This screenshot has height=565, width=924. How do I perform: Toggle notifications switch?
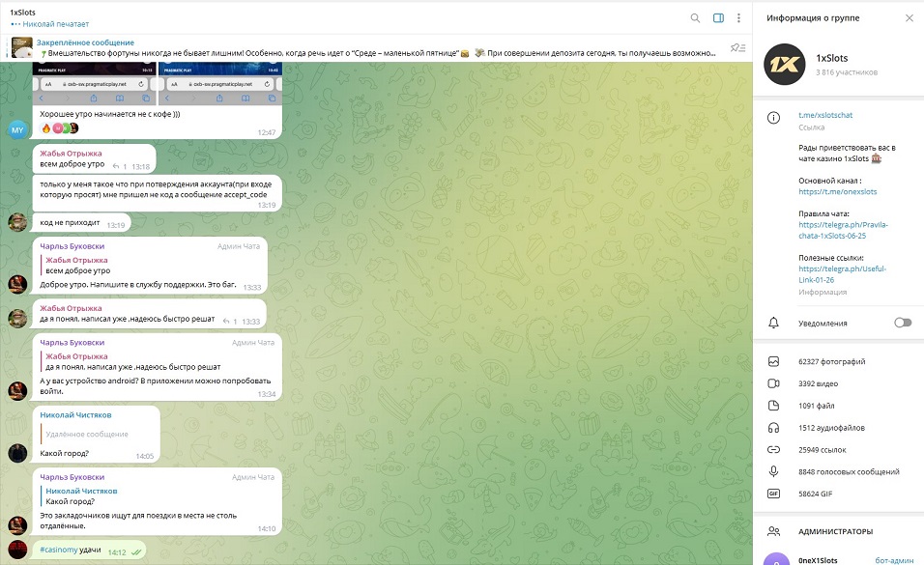pos(903,323)
